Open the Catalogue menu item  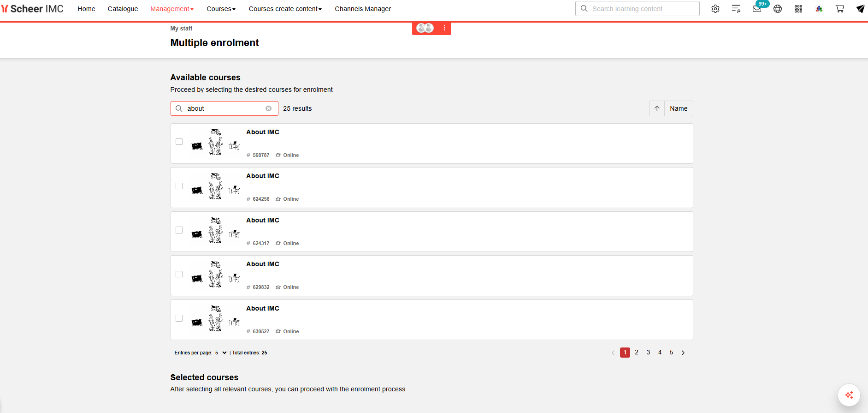(123, 9)
